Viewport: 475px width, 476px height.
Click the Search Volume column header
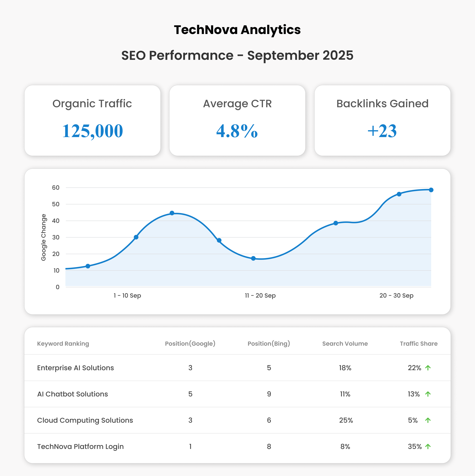click(x=345, y=344)
